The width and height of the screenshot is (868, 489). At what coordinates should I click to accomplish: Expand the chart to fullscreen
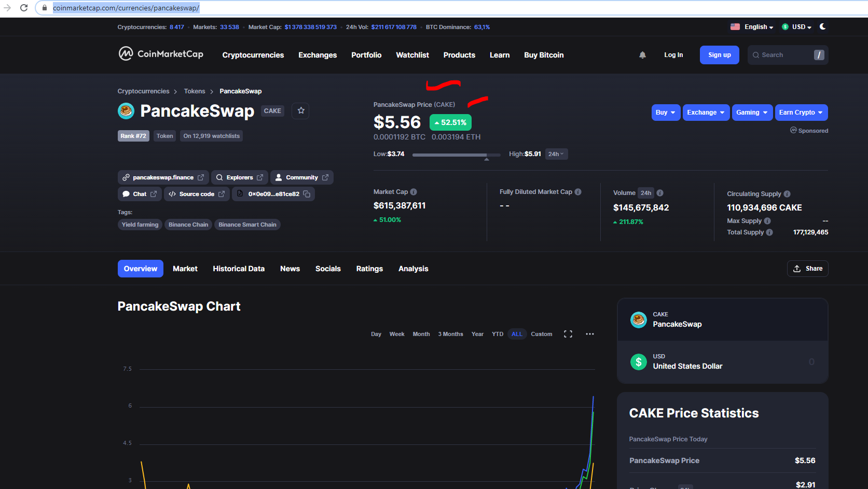(x=568, y=334)
